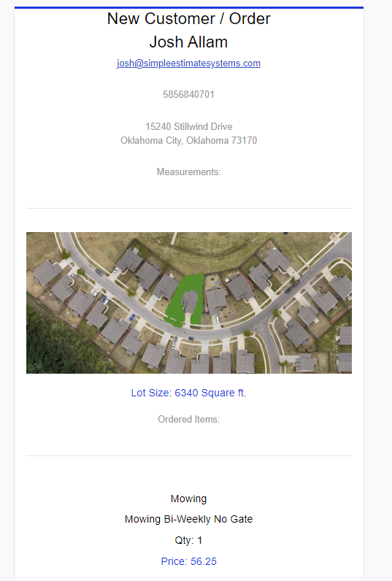Click the New Customer / Order heading
Image resolution: width=392 pixels, height=581 pixels.
click(188, 18)
